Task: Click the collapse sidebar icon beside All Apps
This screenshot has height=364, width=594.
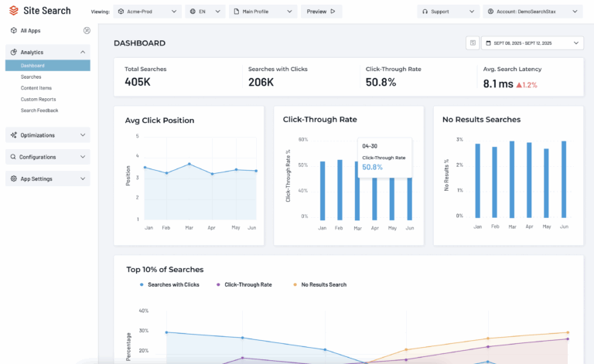Action: click(86, 30)
